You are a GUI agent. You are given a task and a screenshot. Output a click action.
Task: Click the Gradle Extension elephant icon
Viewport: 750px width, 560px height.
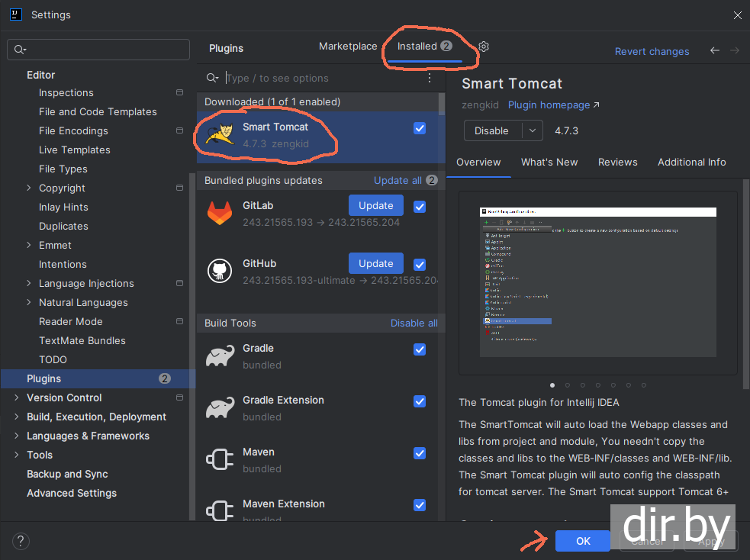coord(220,407)
